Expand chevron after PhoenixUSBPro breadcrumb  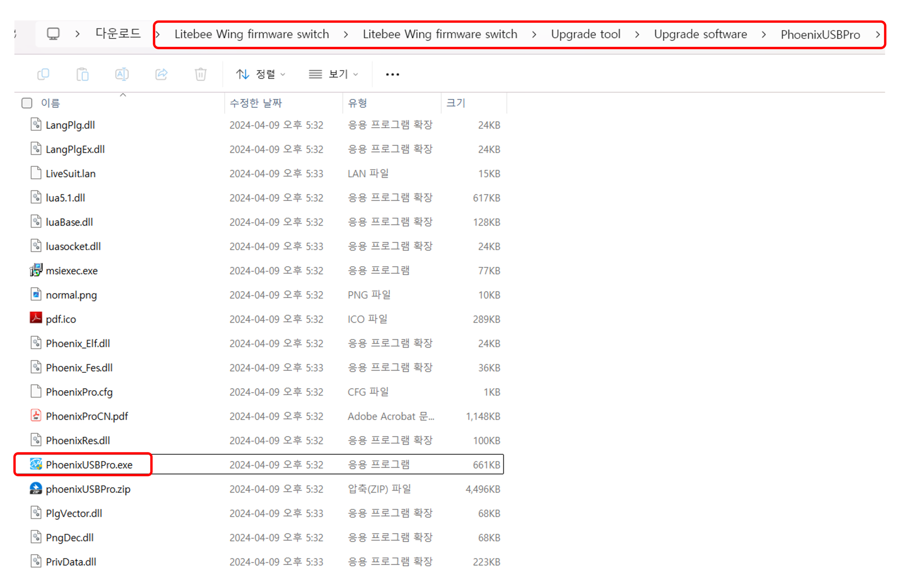coord(878,34)
